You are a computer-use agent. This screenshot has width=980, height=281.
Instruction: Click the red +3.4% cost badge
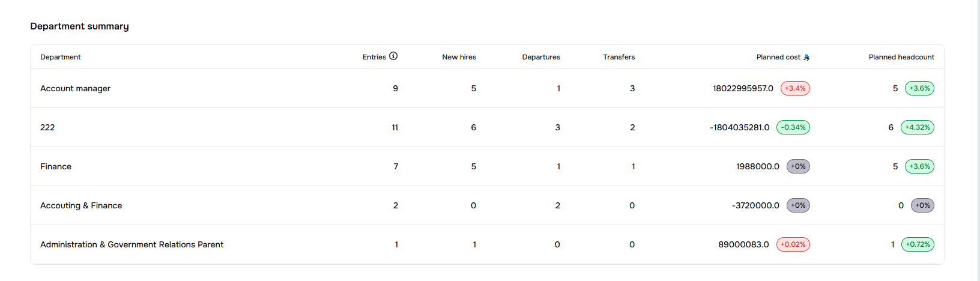795,88
